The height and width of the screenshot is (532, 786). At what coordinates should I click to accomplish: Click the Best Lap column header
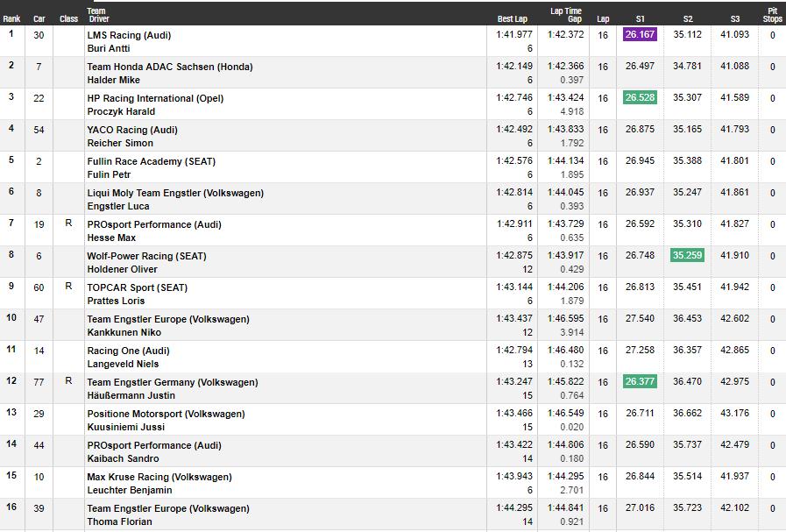click(x=513, y=19)
